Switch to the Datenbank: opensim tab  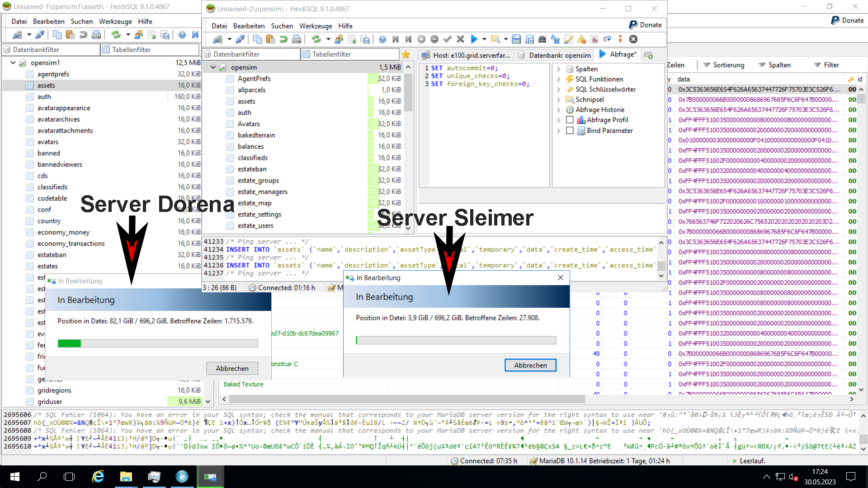click(x=555, y=55)
